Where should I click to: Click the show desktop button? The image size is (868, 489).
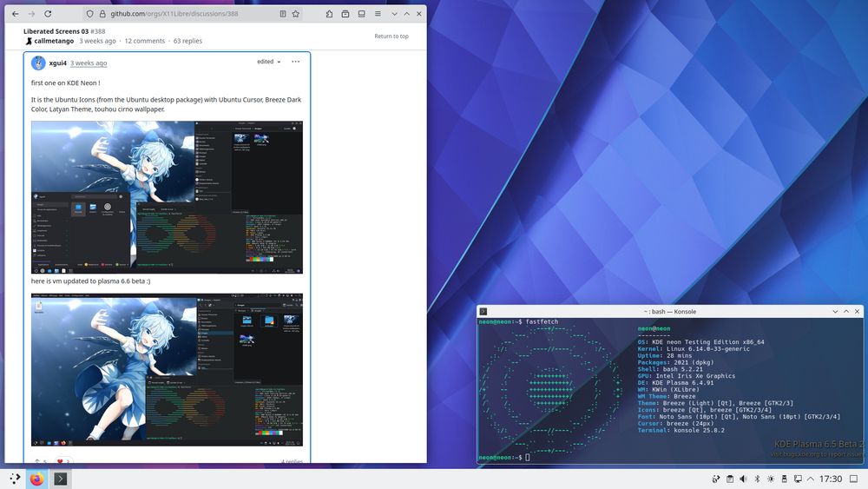tap(853, 479)
